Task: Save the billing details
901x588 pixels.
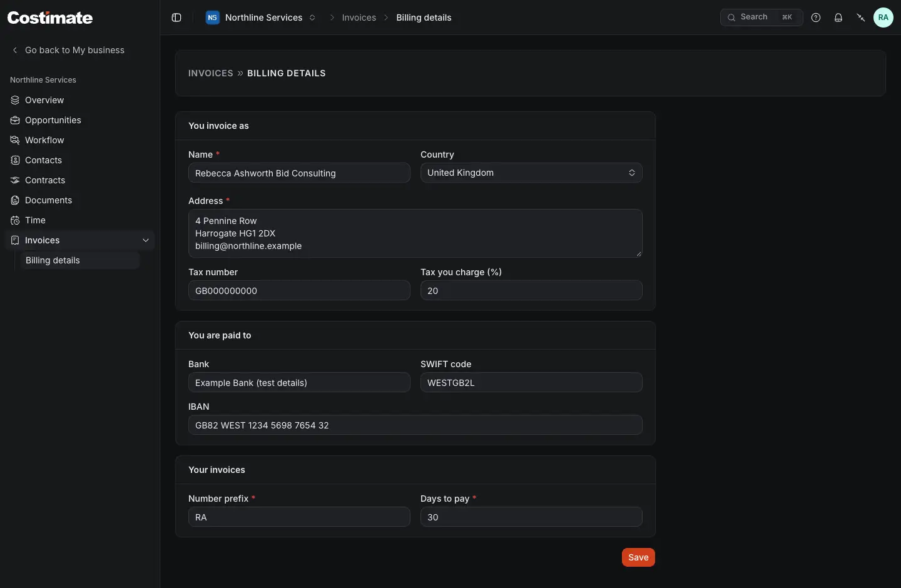Action: coord(638,557)
